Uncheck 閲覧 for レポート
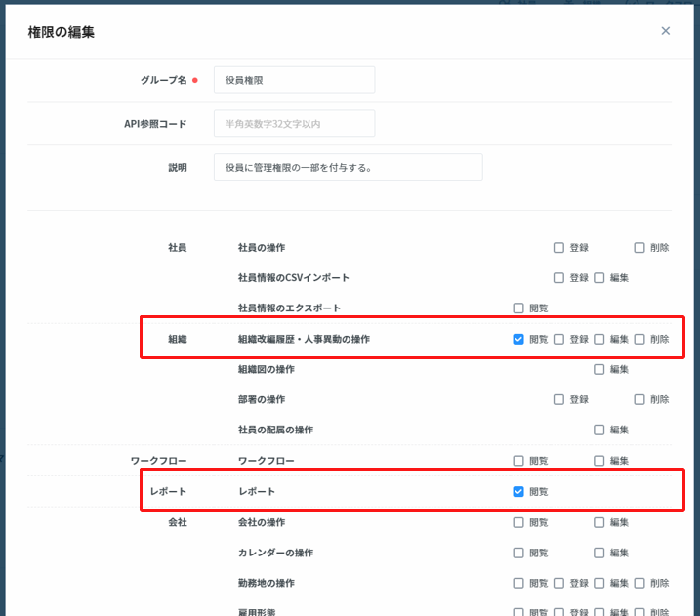 [518, 492]
